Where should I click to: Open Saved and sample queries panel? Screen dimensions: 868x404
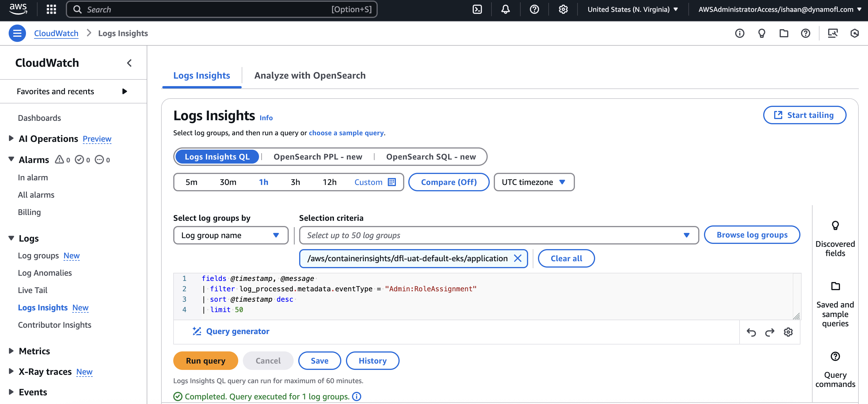(835, 305)
